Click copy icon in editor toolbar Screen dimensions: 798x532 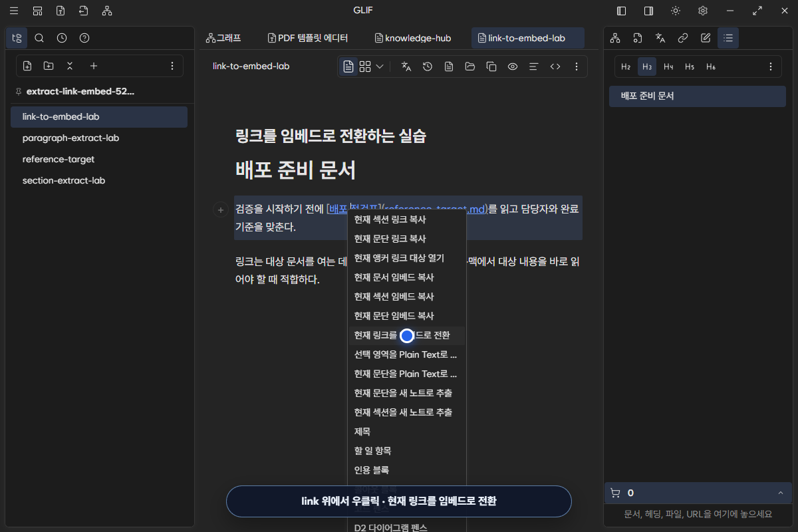[x=491, y=66]
